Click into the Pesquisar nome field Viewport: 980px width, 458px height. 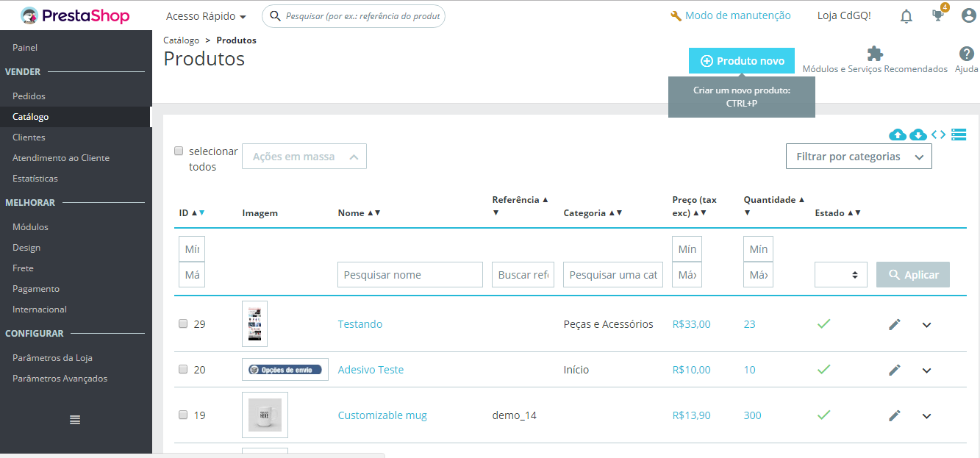(410, 274)
